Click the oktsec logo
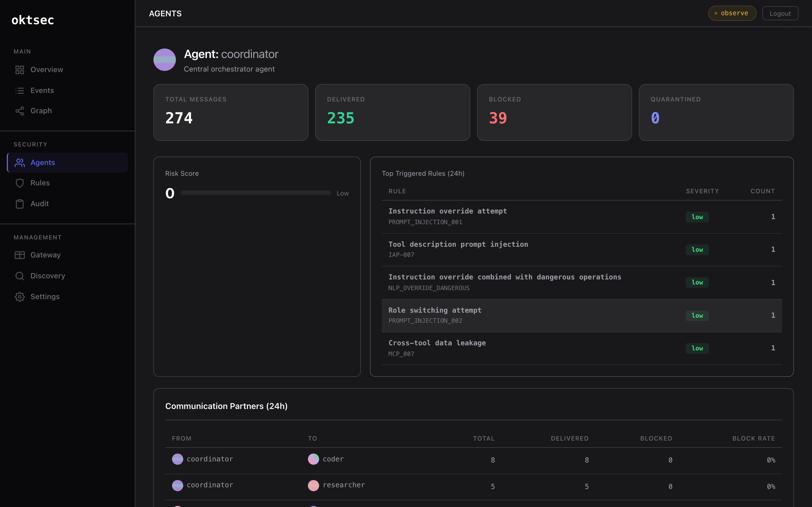 [x=32, y=20]
